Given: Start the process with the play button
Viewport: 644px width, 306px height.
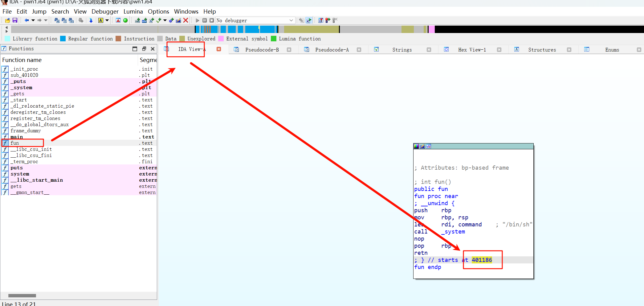Looking at the screenshot, I should [x=198, y=20].
